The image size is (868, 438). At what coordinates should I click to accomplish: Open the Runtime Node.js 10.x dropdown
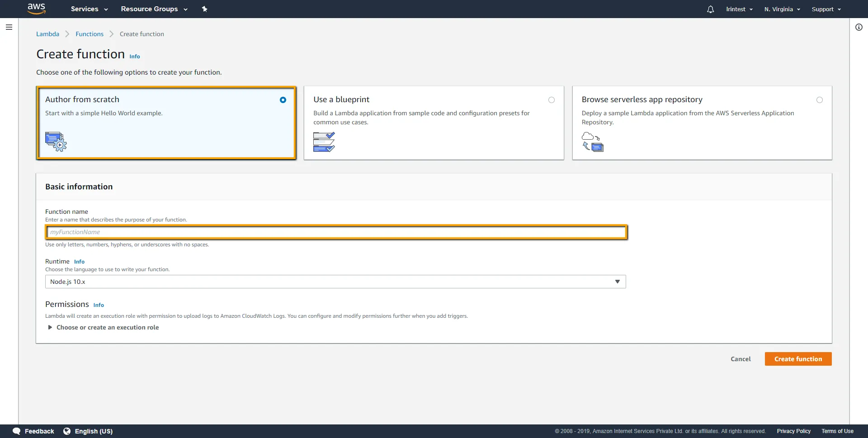click(335, 282)
